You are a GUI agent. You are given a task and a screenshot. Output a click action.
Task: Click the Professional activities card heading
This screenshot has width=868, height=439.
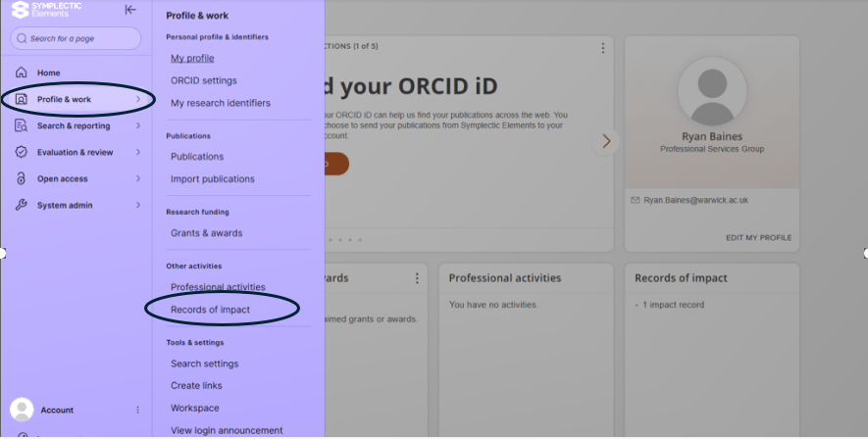pyautogui.click(x=505, y=278)
